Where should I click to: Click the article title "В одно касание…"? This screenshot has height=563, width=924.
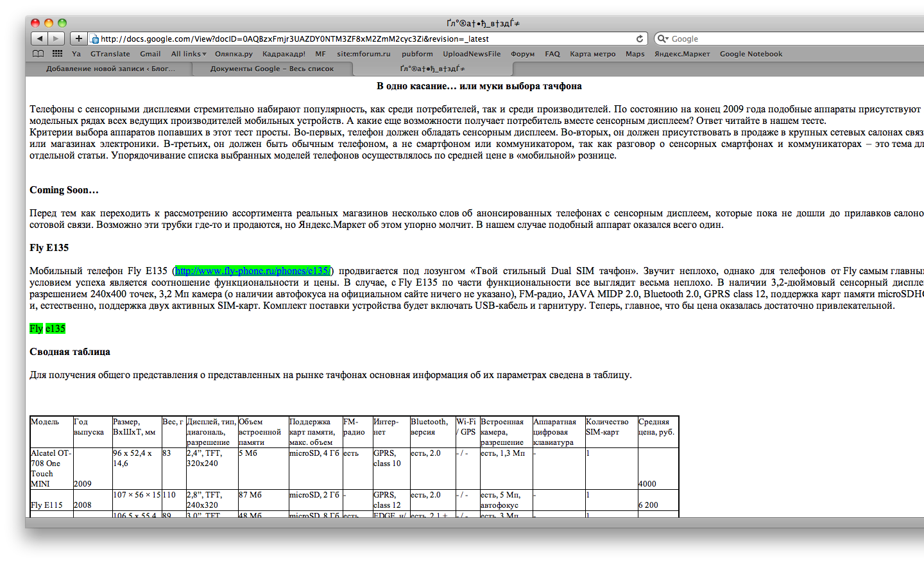pyautogui.click(x=479, y=86)
